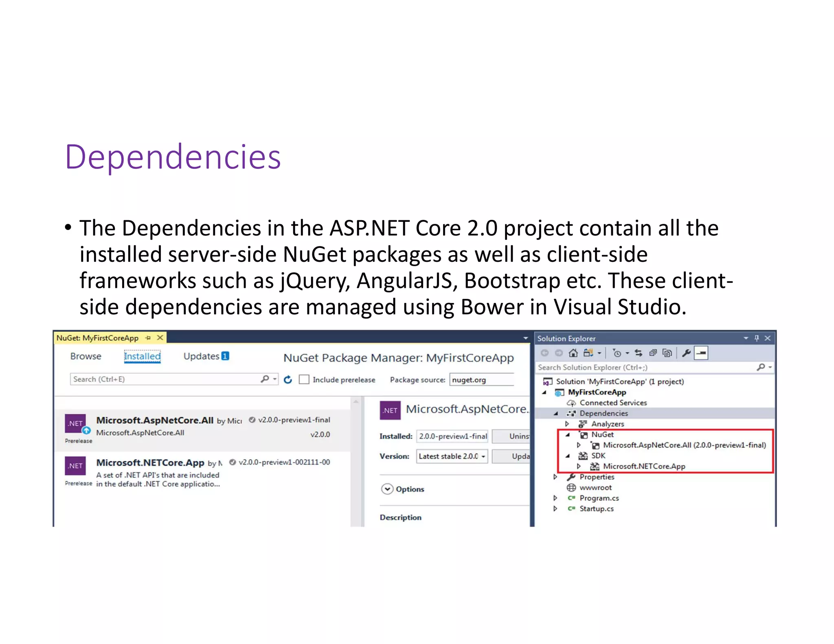
Task: Click the Back arrow in Solution Explorer toolbar
Action: 544,353
